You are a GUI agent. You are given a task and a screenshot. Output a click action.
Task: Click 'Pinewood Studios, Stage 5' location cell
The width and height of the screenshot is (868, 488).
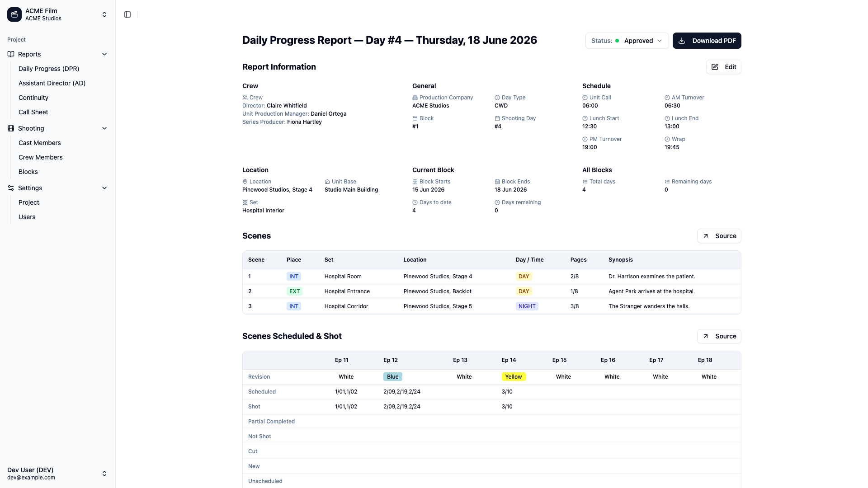(438, 306)
